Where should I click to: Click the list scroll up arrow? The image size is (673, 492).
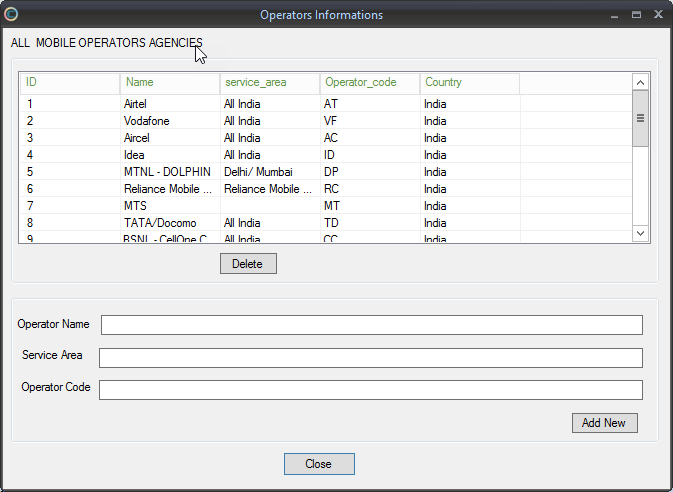[640, 82]
